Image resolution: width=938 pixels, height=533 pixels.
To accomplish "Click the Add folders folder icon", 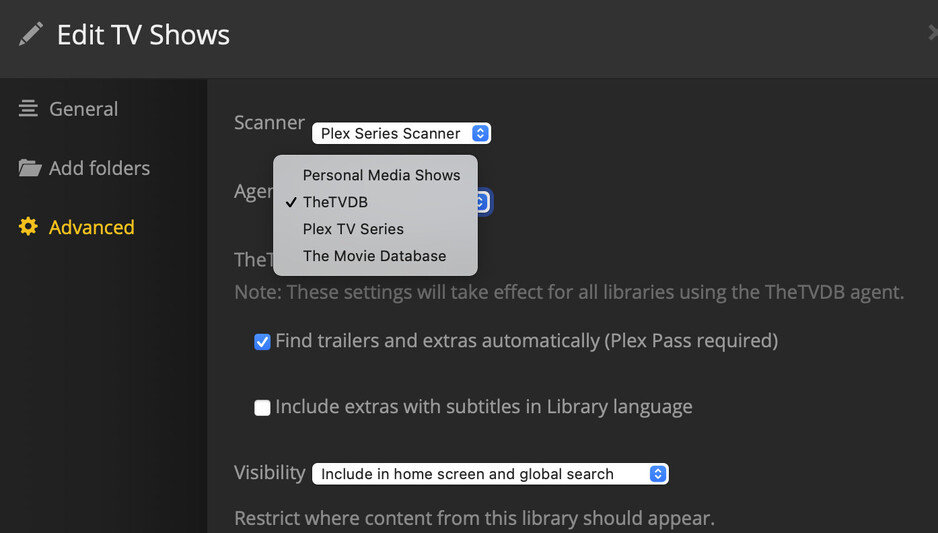I will [29, 168].
